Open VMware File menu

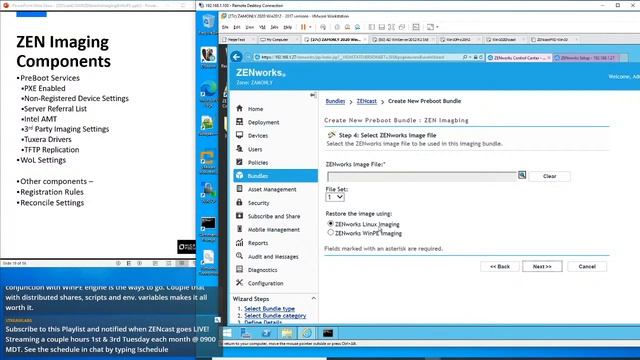pyautogui.click(x=225, y=27)
